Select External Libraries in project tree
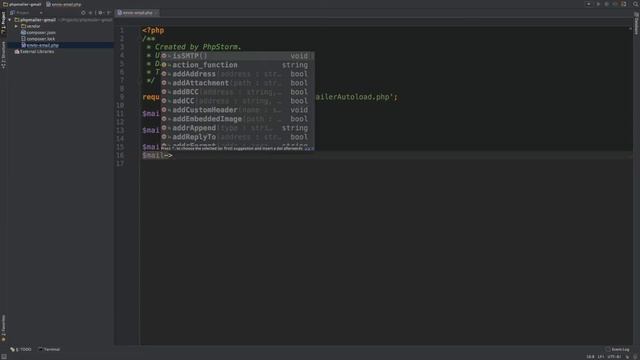 pos(34,52)
